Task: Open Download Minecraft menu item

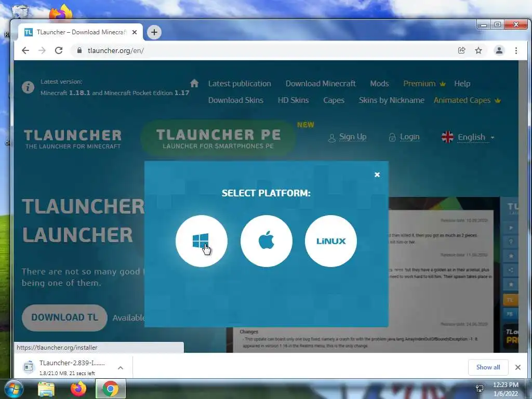Action: click(x=321, y=84)
